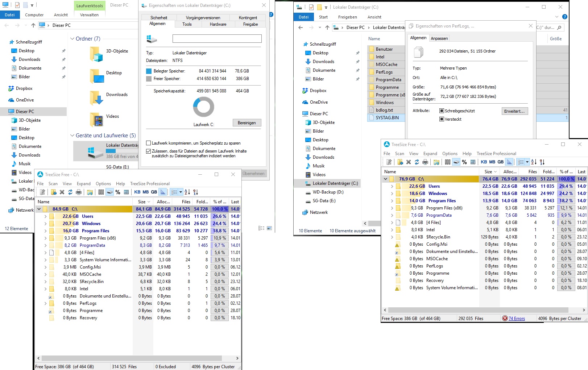Click the drive label input field
This screenshot has height=370, width=588.
pos(217,39)
